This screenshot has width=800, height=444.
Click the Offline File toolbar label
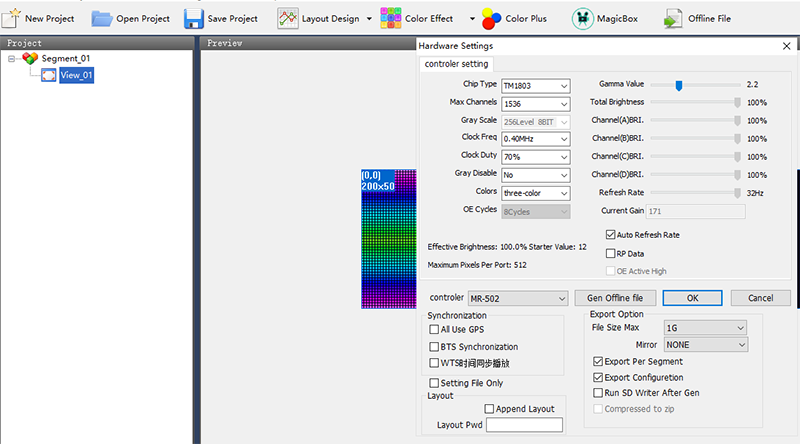709,19
